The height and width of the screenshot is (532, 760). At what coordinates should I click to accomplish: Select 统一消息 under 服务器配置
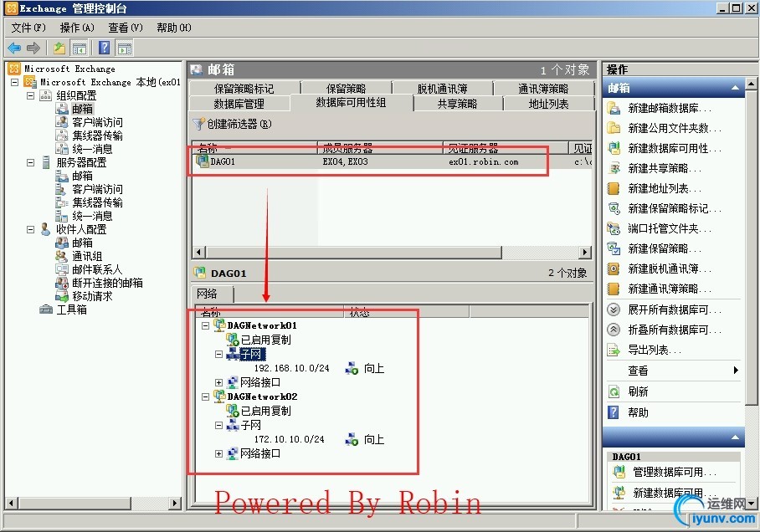click(92, 216)
